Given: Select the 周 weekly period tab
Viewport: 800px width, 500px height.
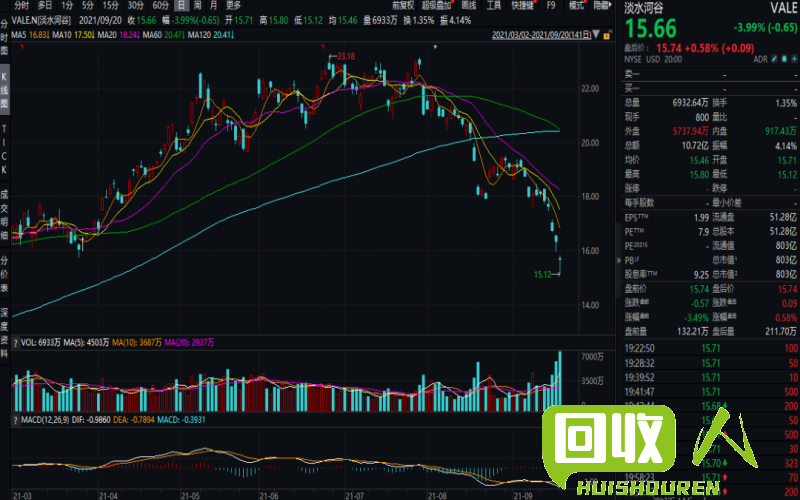Looking at the screenshot, I should (197, 5).
